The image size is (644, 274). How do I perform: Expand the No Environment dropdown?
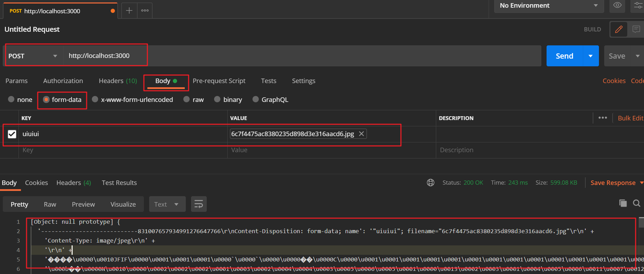[x=549, y=6]
